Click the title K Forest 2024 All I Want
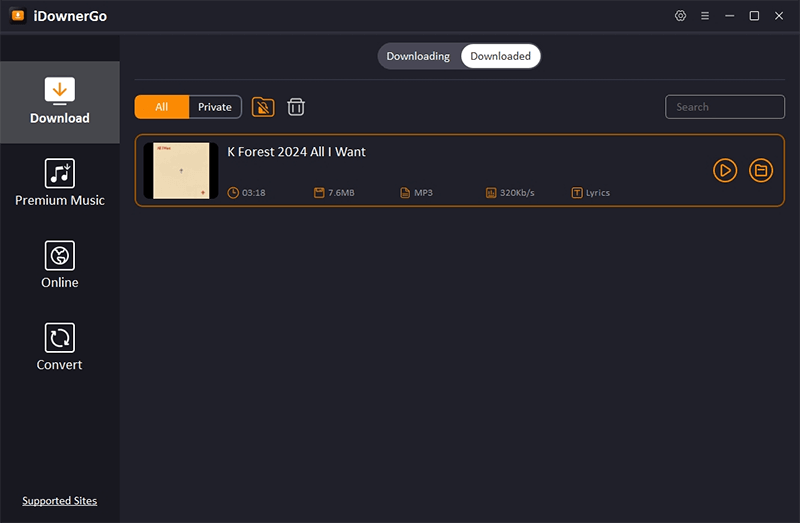This screenshot has height=523, width=800. 296,152
